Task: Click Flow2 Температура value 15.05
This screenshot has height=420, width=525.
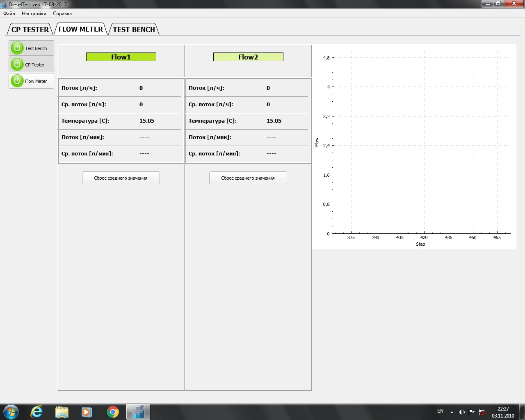Action: pyautogui.click(x=274, y=121)
